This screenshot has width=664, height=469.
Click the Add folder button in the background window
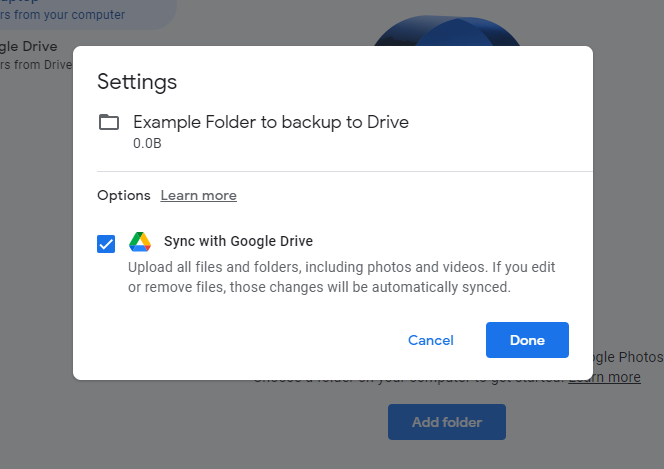[447, 422]
